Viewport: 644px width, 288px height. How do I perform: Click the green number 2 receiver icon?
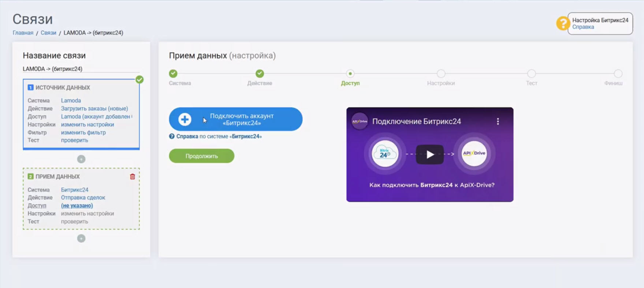coord(30,176)
